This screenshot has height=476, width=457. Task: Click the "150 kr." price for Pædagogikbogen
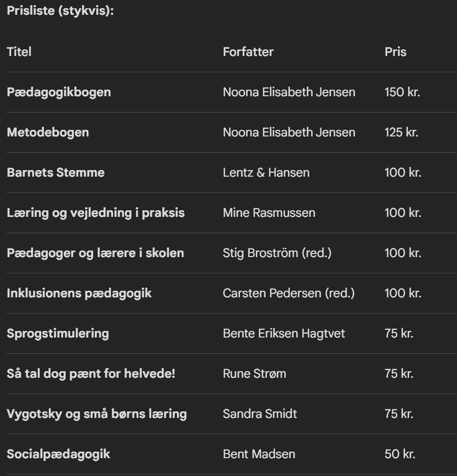point(402,92)
